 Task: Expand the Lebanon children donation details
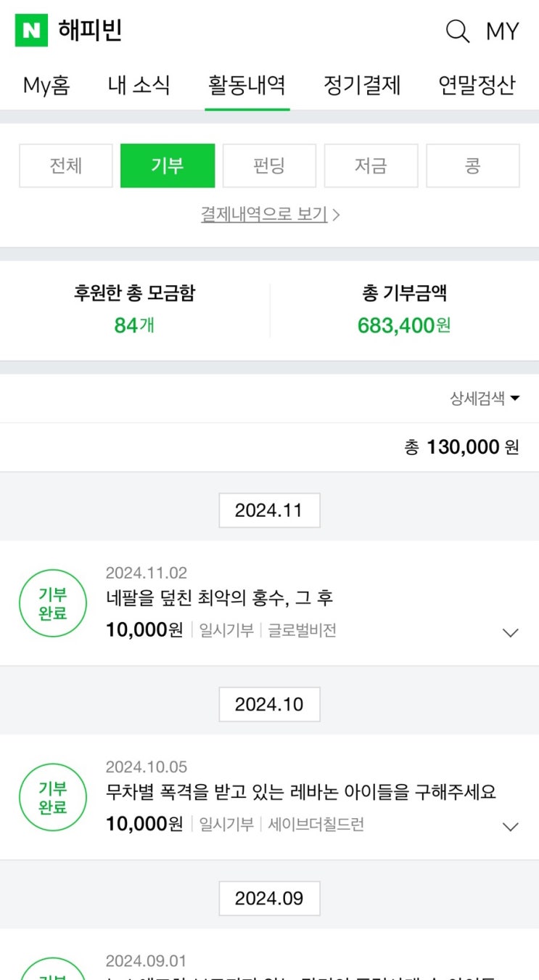pos(511,826)
